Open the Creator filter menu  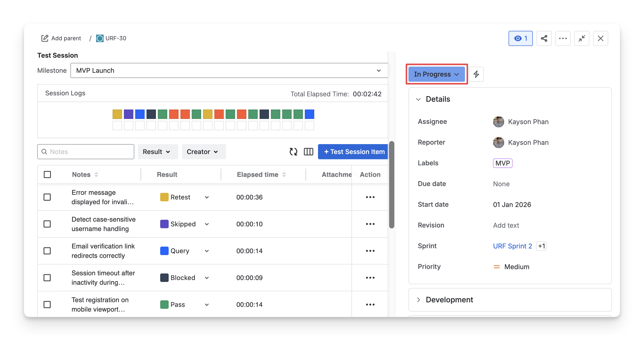204,151
